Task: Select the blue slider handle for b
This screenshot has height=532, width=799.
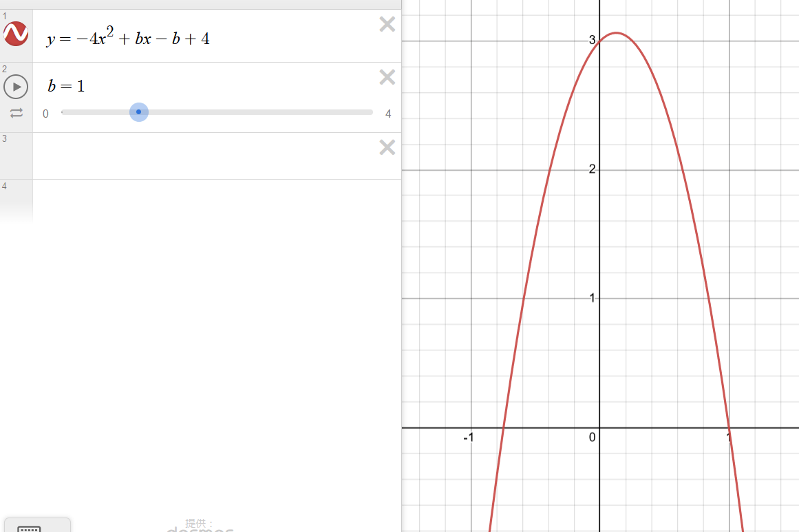Action: coord(139,111)
